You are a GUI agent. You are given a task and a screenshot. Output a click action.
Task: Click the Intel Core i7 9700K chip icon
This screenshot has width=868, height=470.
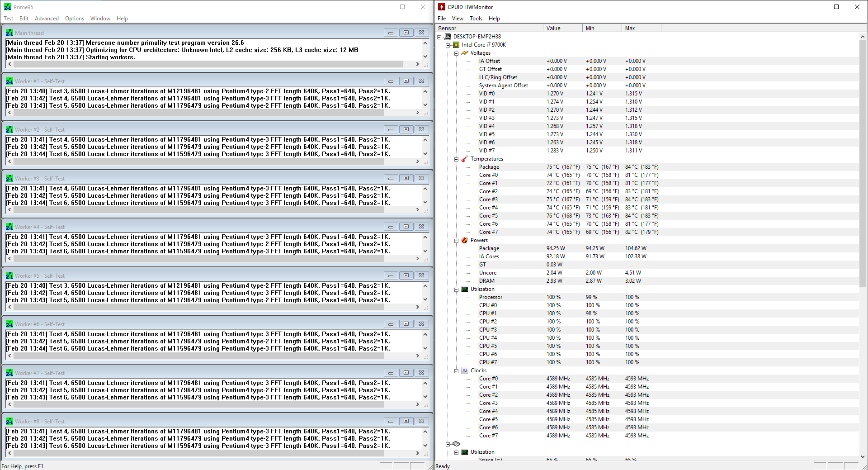(x=456, y=45)
